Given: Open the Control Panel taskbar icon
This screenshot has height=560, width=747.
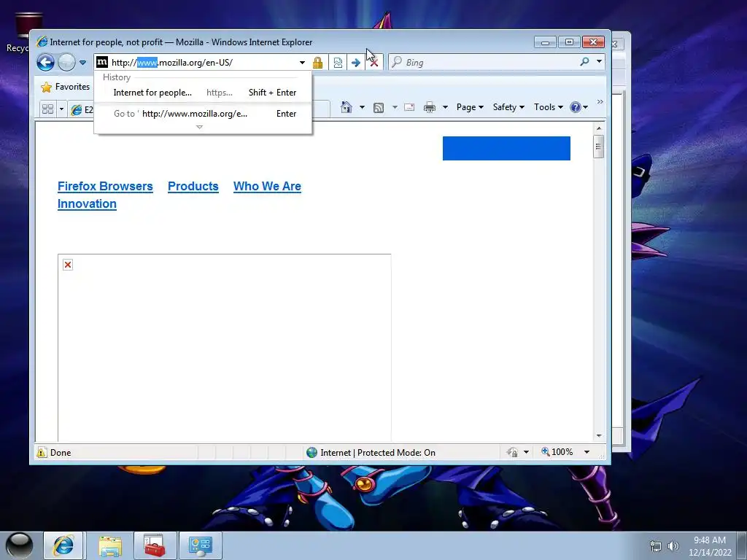Looking at the screenshot, I should tap(200, 545).
